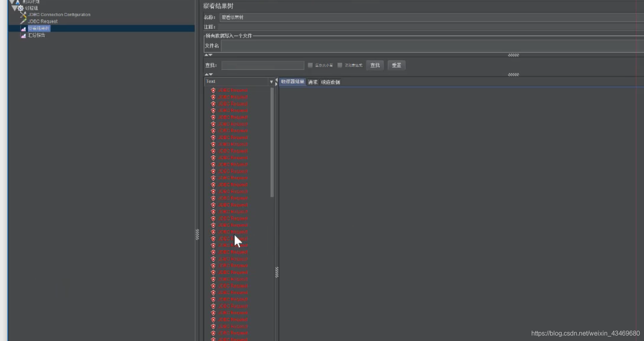Select the 线程组 thread group label
644x341 pixels.
(x=32, y=8)
